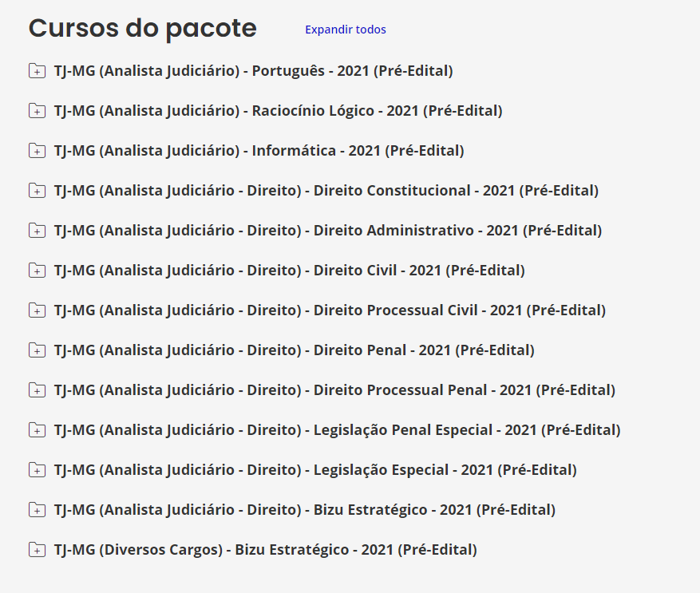Select the Português 2021 course title
The height and width of the screenshot is (593, 700).
(253, 71)
